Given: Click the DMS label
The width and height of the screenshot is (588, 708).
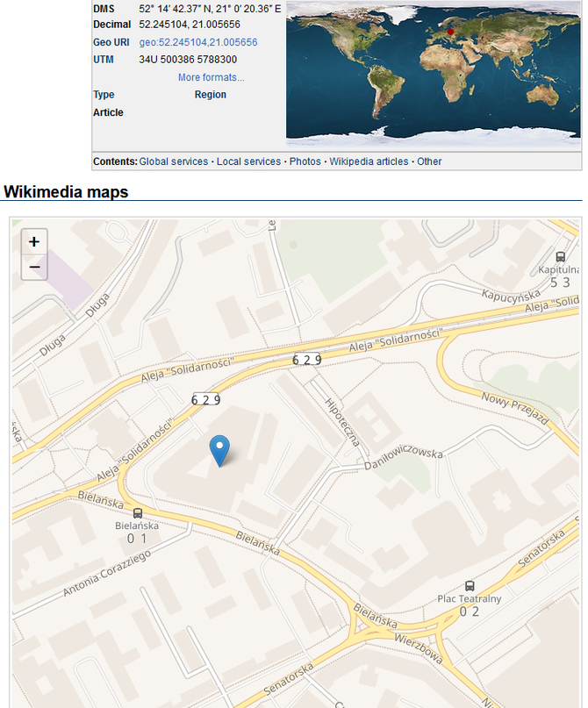Looking at the screenshot, I should click(x=104, y=9).
